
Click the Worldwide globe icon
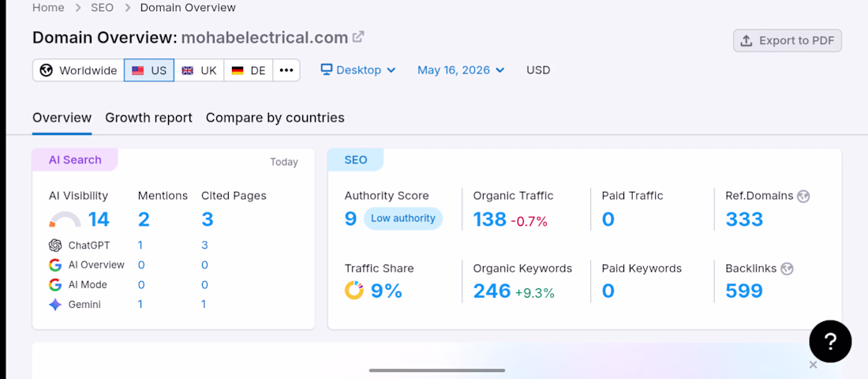tap(47, 70)
